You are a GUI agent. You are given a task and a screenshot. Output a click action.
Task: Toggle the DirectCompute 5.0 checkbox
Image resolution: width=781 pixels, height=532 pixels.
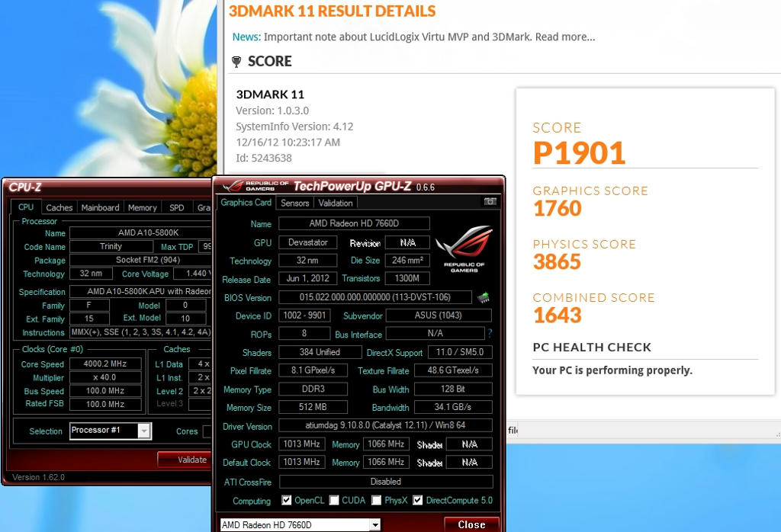[418, 500]
